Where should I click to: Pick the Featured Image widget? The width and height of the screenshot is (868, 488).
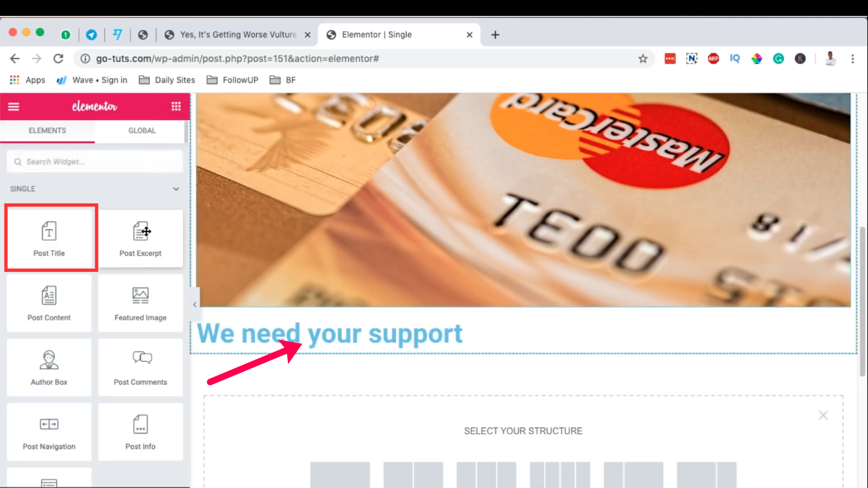[x=140, y=303]
